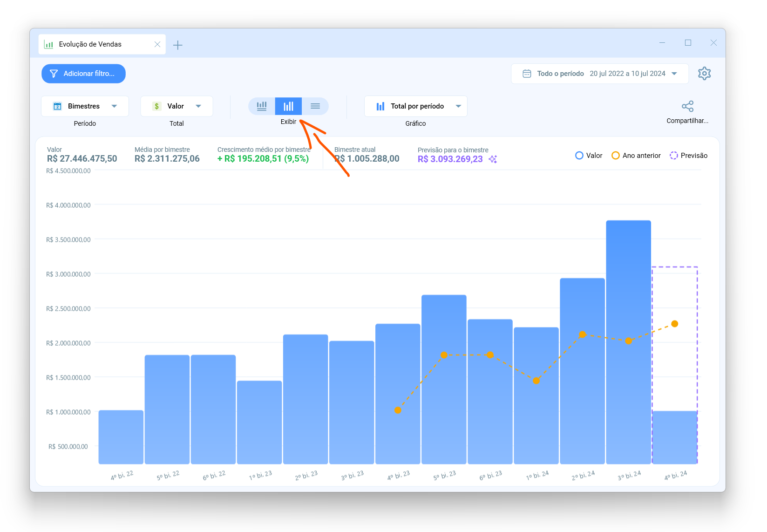Maximize the application window
Screen dimensions: 767x532
tap(688, 43)
